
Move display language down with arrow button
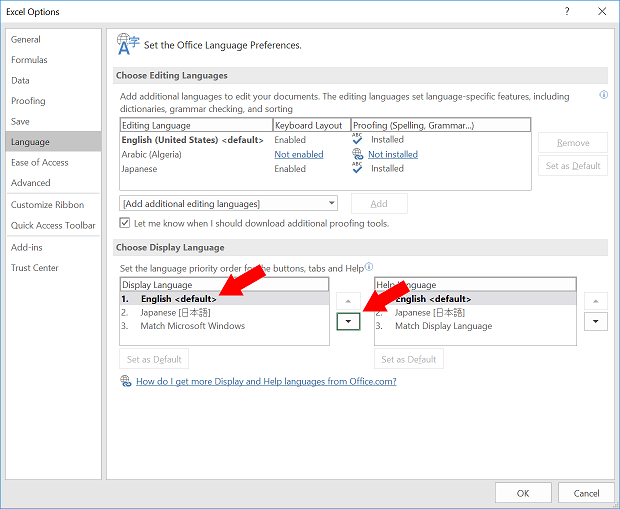point(348,322)
